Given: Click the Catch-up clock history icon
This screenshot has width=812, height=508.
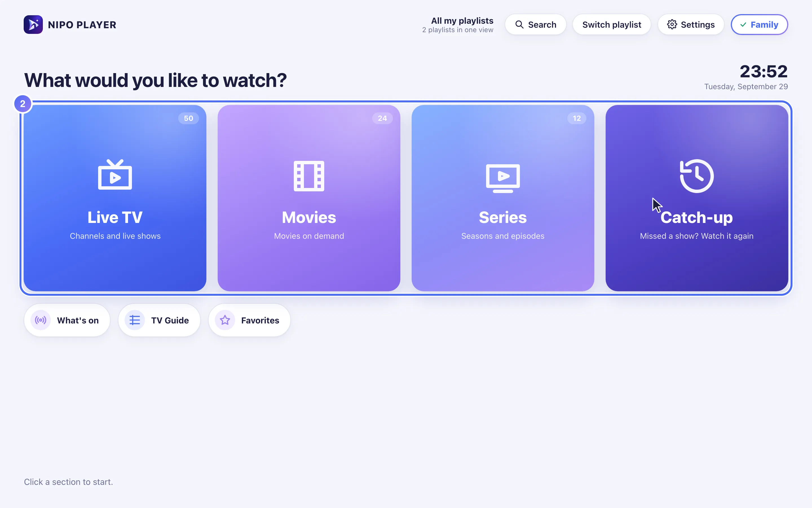Looking at the screenshot, I should tap(697, 176).
